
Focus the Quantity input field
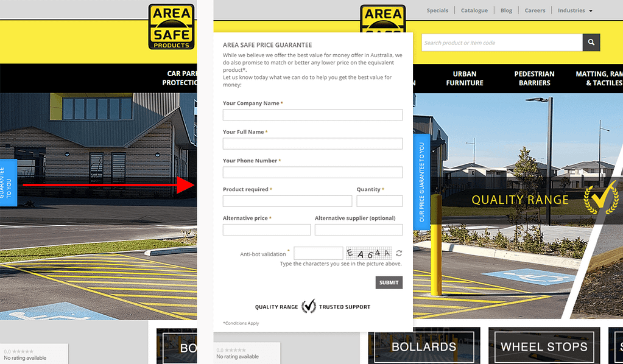379,201
